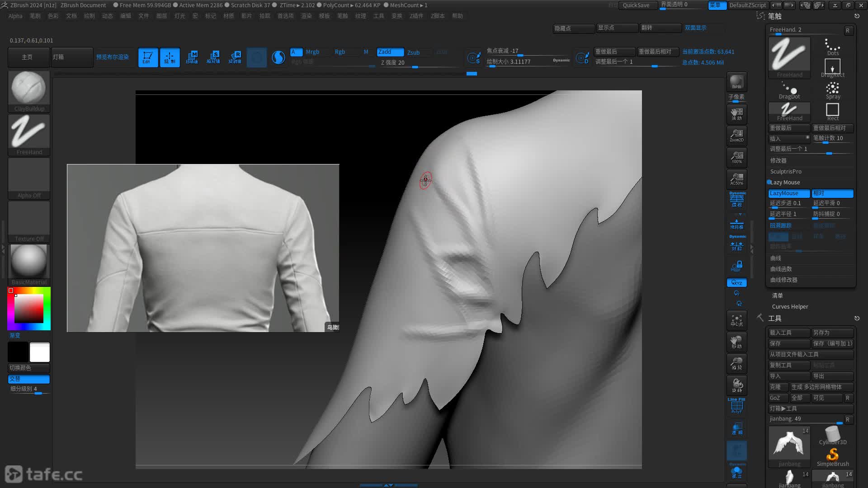This screenshot has width=868, height=488.
Task: Click the Zoom2D icon
Action: pos(736,136)
